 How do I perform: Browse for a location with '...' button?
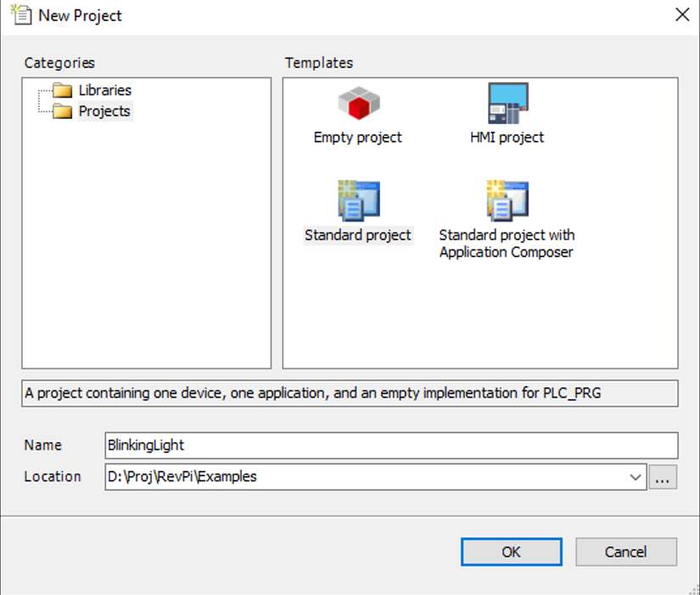click(x=664, y=477)
